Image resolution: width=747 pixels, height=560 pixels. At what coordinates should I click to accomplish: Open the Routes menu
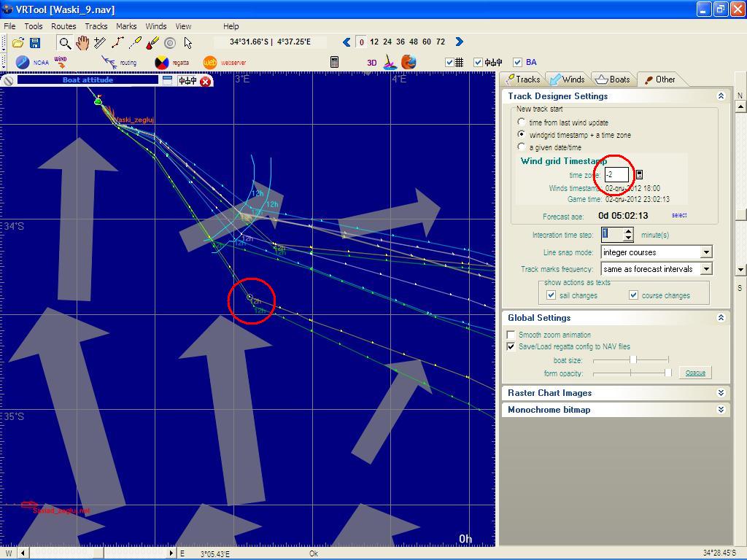63,26
